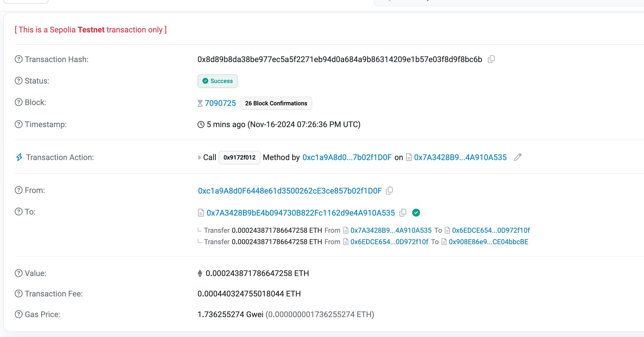Click help icon next to To
The image size is (644, 337).
pos(19,212)
